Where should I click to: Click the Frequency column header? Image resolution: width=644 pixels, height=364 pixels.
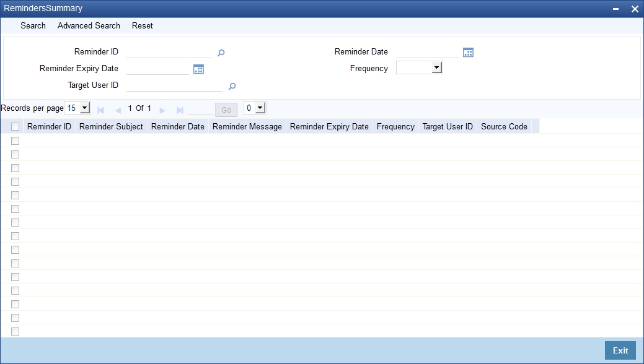click(x=395, y=126)
